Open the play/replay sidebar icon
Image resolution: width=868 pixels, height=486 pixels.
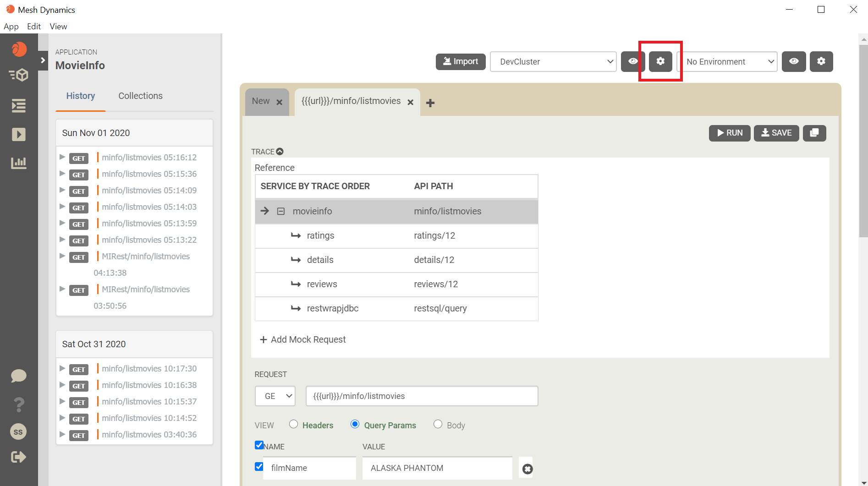pyautogui.click(x=19, y=134)
